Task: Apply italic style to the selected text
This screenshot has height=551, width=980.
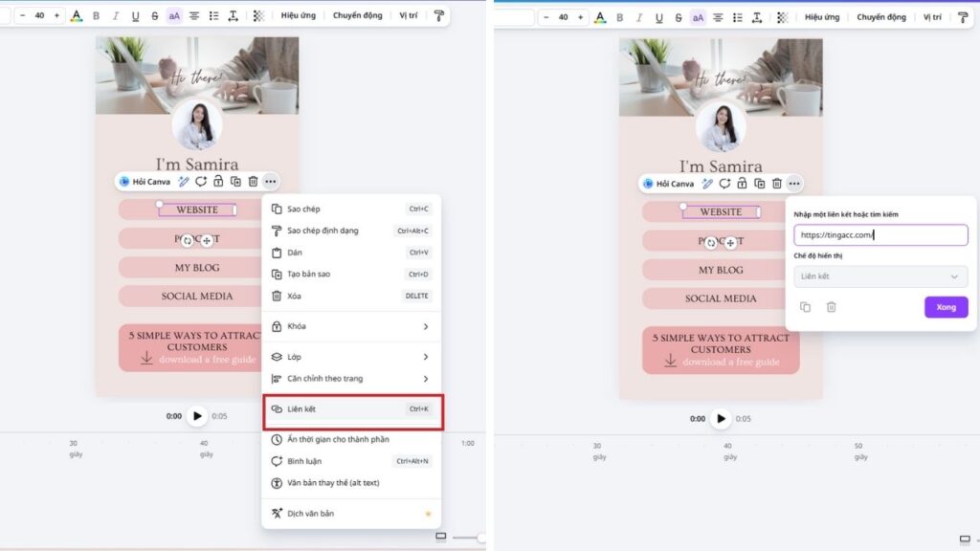Action: (x=115, y=15)
